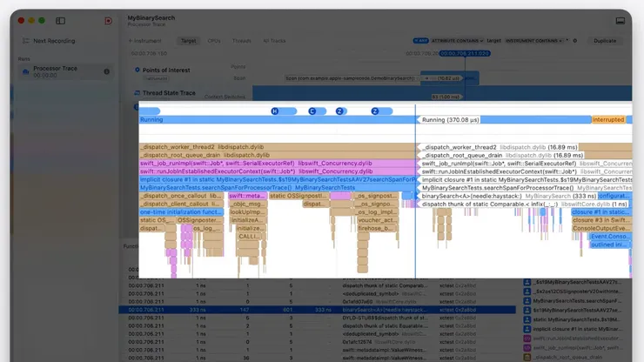Click the _dispatch_once_callout flame graph frame
This screenshot has width=644, height=362.
coord(181,196)
